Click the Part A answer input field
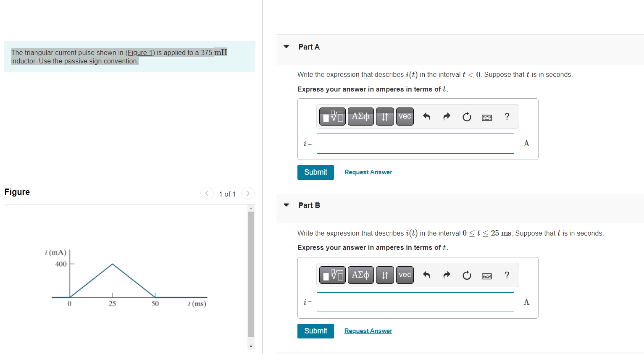Screen dimensions: 644x354 415,143
